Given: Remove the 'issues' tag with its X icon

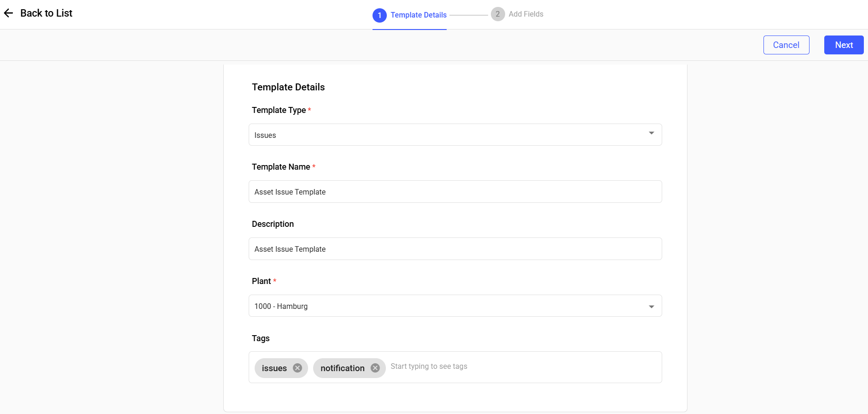Looking at the screenshot, I should pos(297,368).
